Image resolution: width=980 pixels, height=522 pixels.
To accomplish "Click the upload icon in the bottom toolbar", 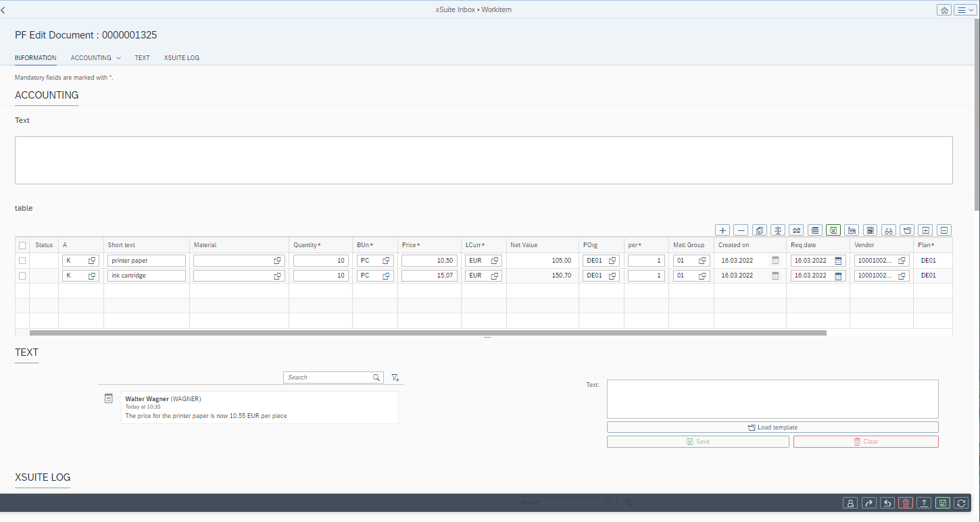I will (924, 502).
